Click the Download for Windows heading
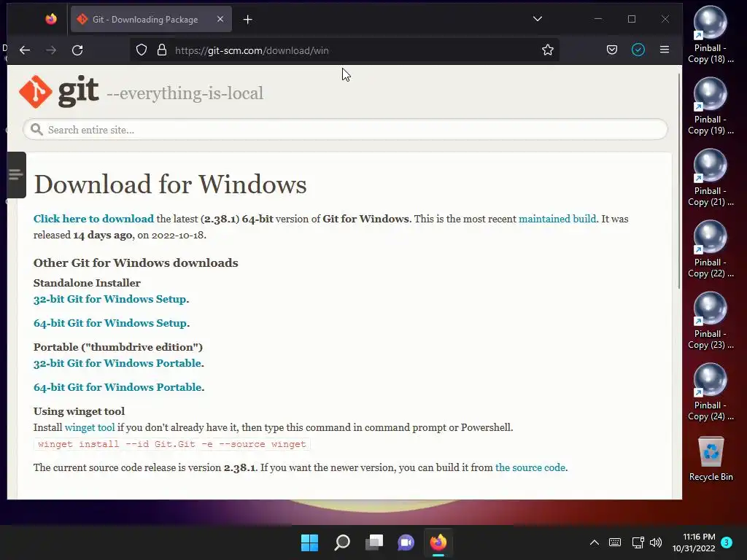The width and height of the screenshot is (747, 560). (x=170, y=184)
